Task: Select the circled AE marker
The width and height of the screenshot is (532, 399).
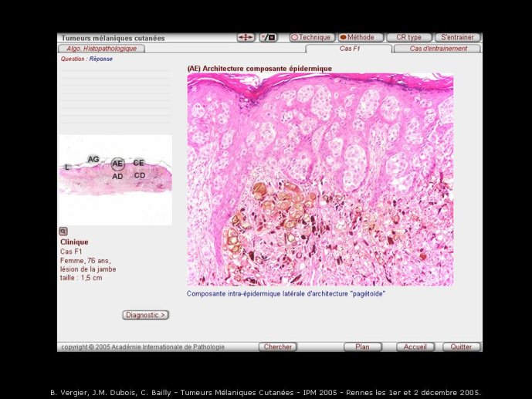Action: click(117, 164)
